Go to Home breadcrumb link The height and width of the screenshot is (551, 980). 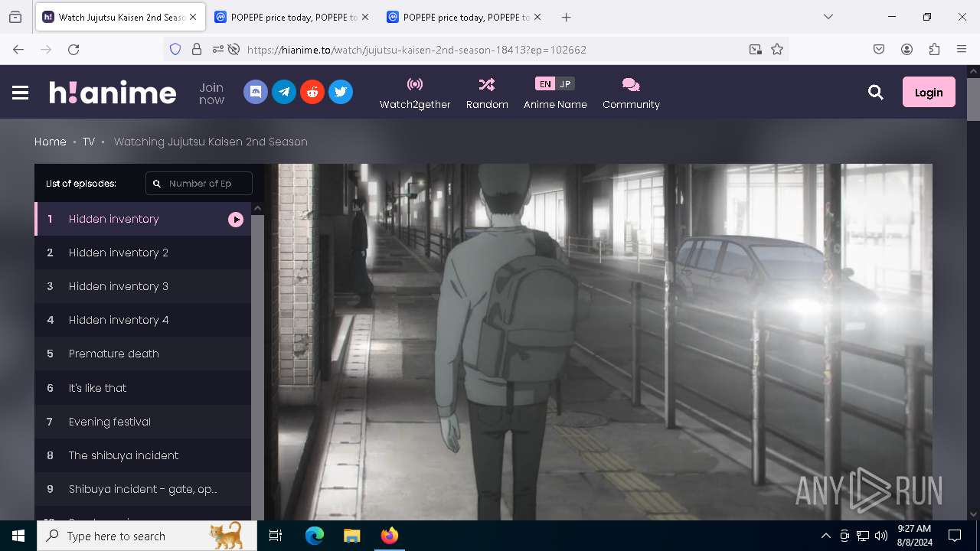click(x=51, y=142)
